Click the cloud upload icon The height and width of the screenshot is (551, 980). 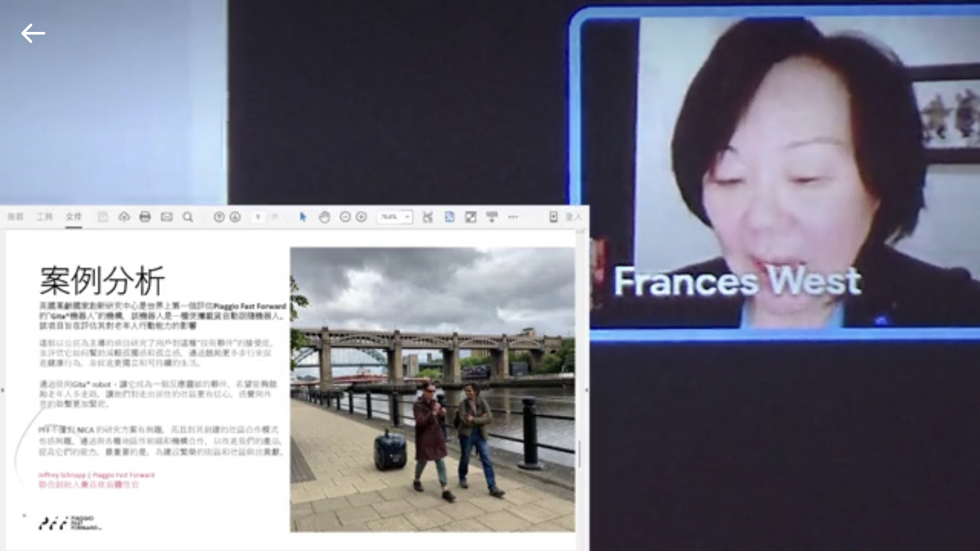(x=124, y=217)
